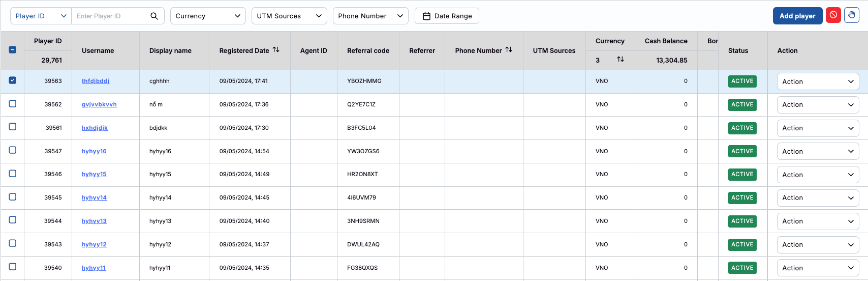Open username link hyhyy16

[x=94, y=151]
